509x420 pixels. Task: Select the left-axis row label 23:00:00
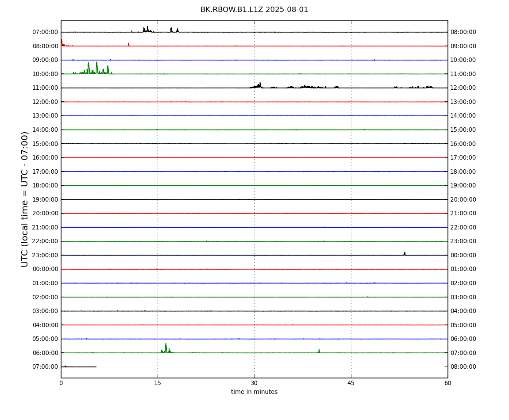[46, 255]
